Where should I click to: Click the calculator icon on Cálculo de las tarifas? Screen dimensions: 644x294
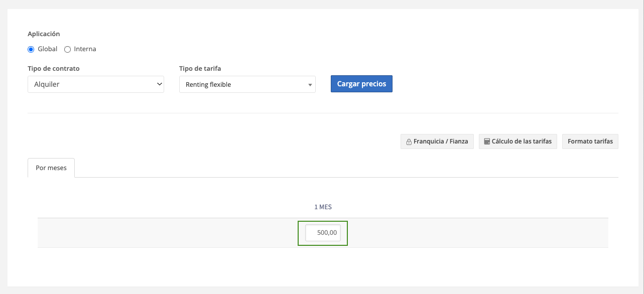click(487, 142)
